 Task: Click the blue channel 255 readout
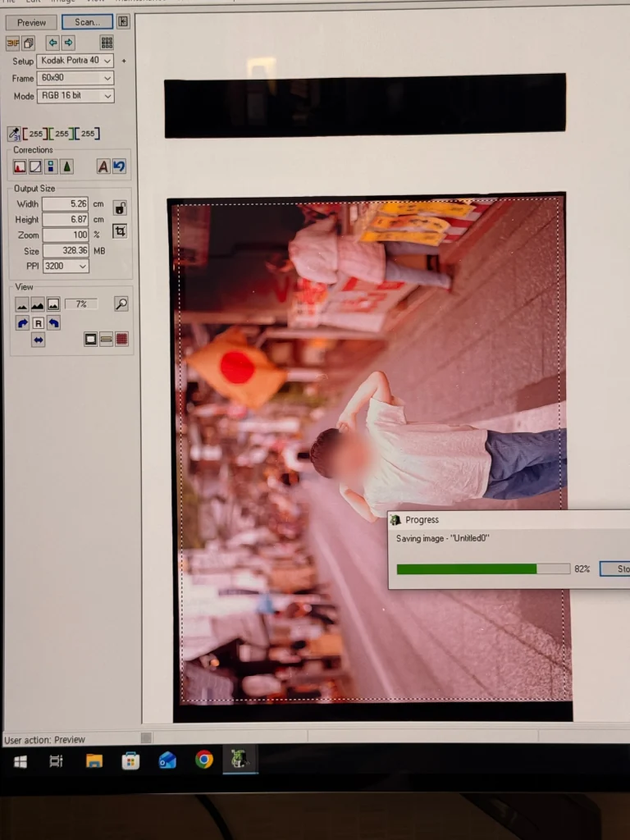click(x=87, y=134)
